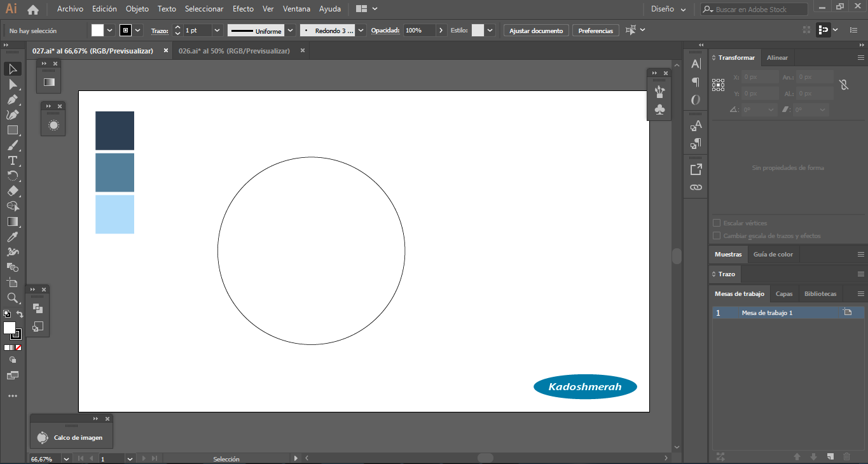The height and width of the screenshot is (464, 868).
Task: Open Uniforme variable width profile dropdown
Action: [x=290, y=31]
